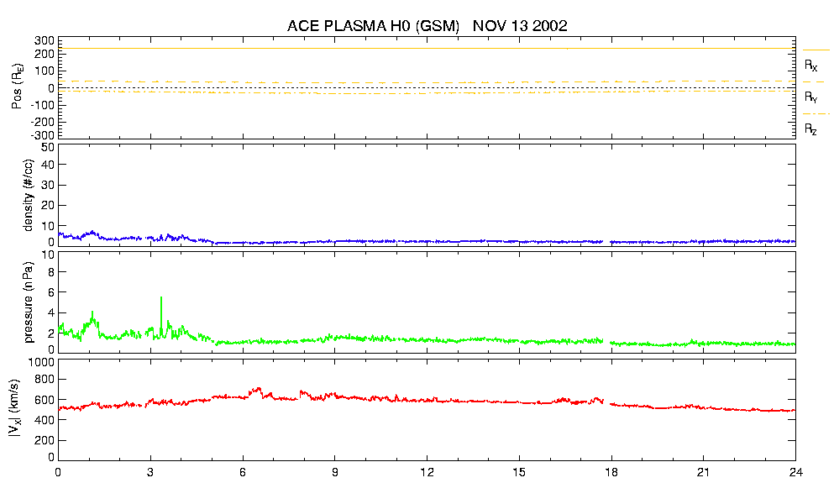Click the 4 tick on the pressure axis
The image size is (834, 504).
click(x=51, y=313)
